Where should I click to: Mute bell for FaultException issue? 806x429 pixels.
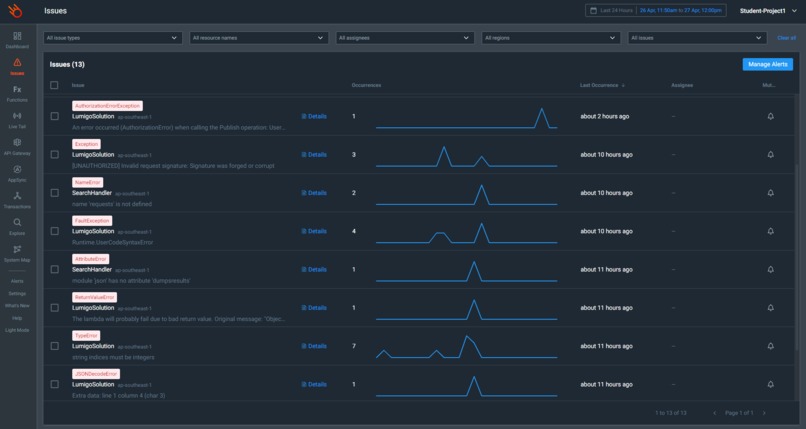[x=771, y=231]
